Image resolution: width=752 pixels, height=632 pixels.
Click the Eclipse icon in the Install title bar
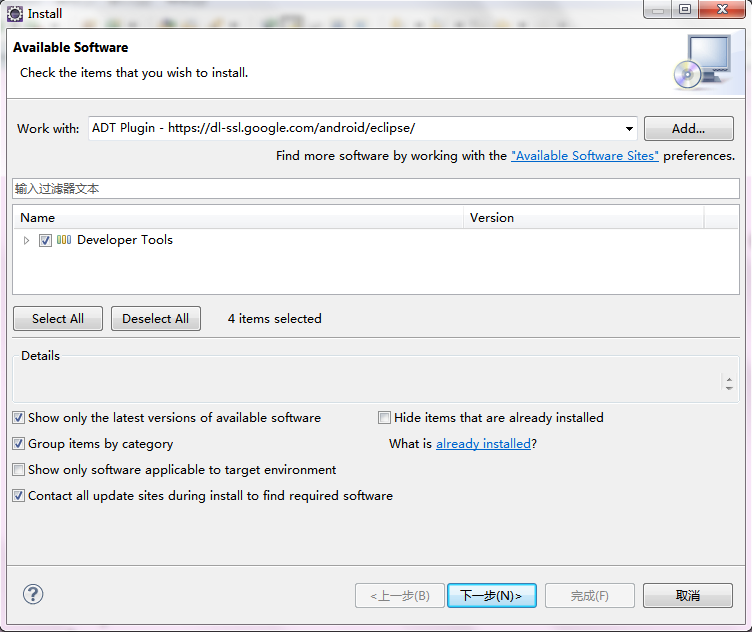(x=15, y=14)
